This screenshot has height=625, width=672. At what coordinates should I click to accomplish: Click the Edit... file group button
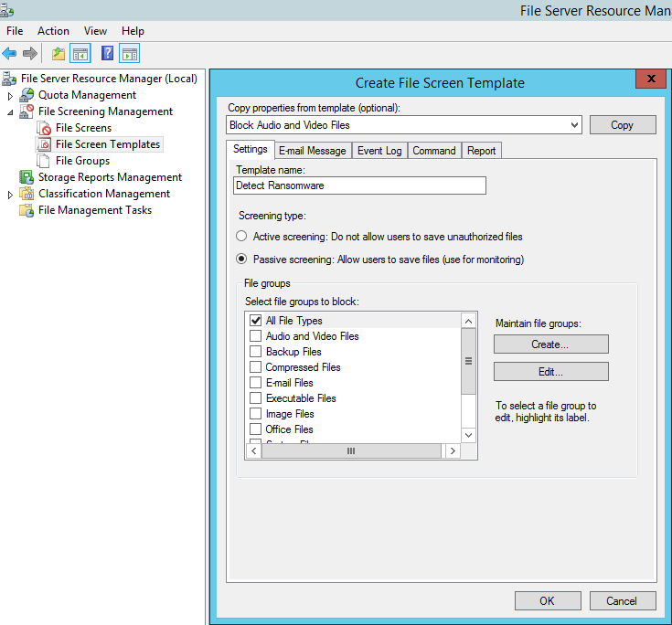(x=550, y=372)
